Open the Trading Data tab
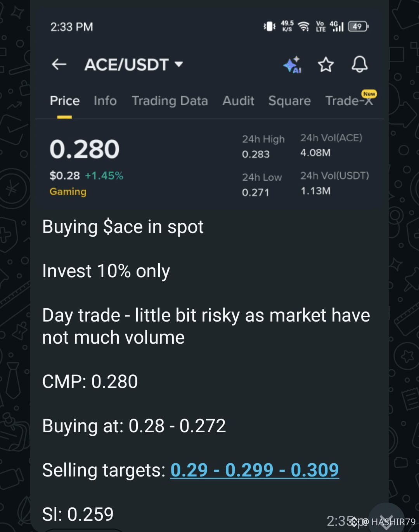 pos(170,101)
